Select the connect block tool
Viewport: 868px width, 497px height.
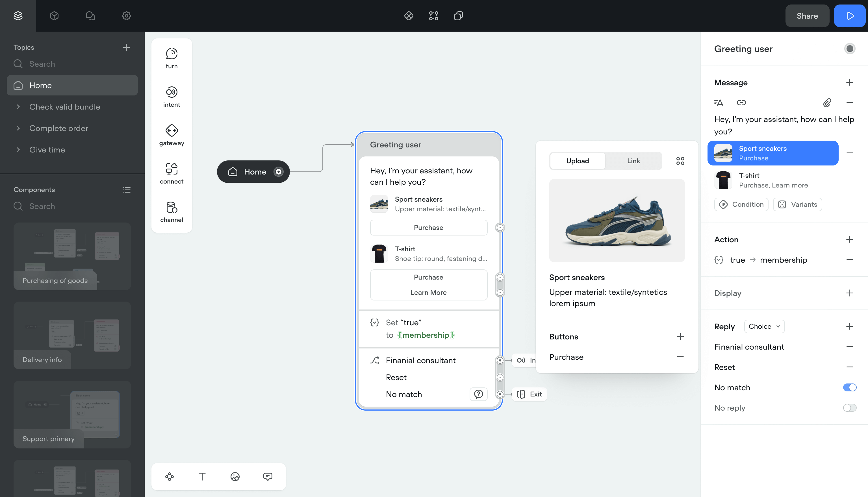point(172,173)
